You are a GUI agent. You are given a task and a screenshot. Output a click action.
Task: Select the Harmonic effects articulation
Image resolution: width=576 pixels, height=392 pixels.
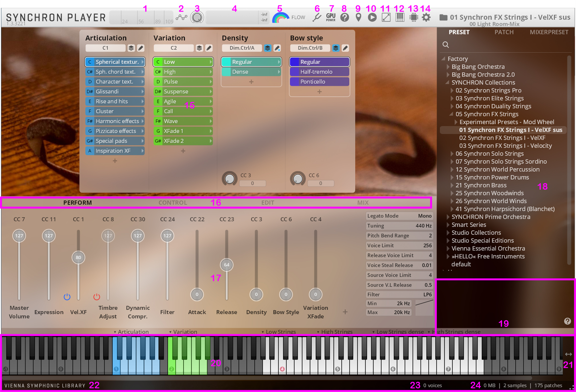pyautogui.click(x=115, y=121)
